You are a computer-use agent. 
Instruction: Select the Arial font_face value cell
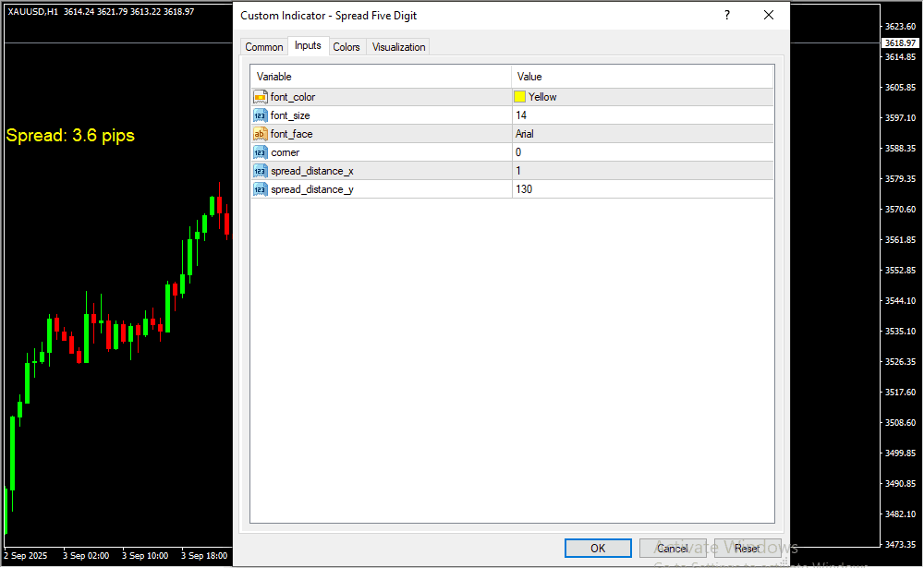click(x=641, y=134)
